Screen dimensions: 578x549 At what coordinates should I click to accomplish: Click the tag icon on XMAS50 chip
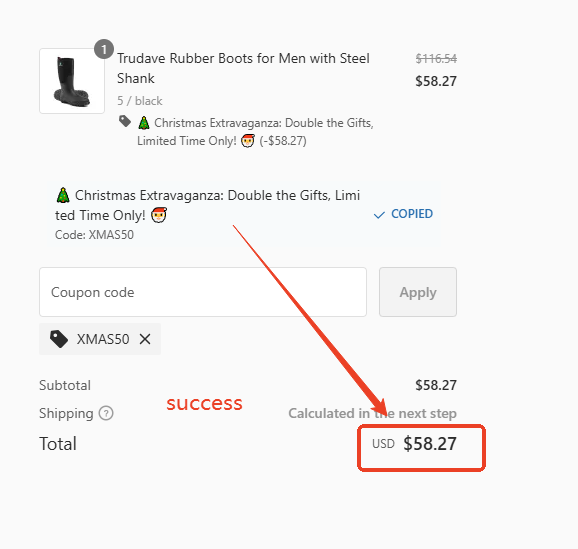59,339
